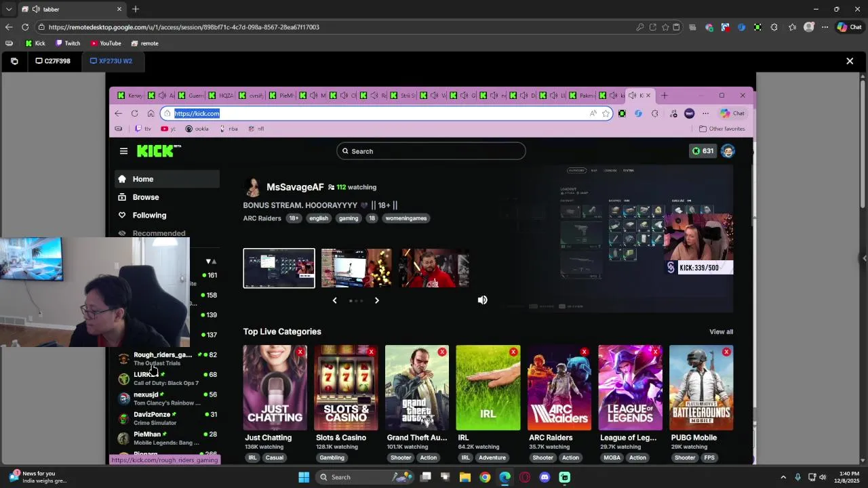Click inner browser back arrow
868x488 pixels.
[x=118, y=114]
